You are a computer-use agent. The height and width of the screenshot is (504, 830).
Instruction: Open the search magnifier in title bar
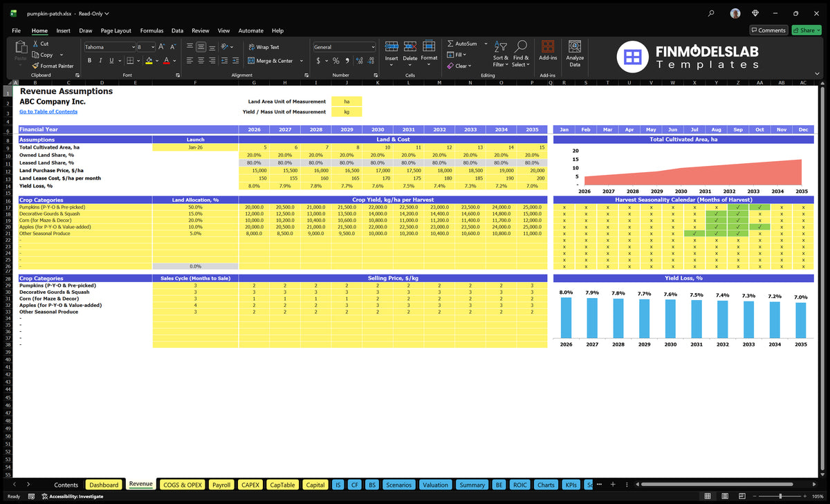712,13
